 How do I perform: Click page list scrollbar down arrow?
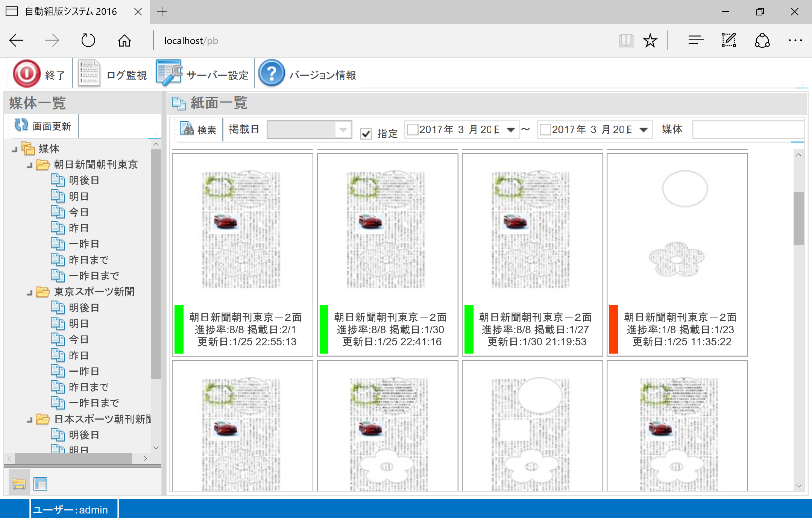(x=798, y=486)
